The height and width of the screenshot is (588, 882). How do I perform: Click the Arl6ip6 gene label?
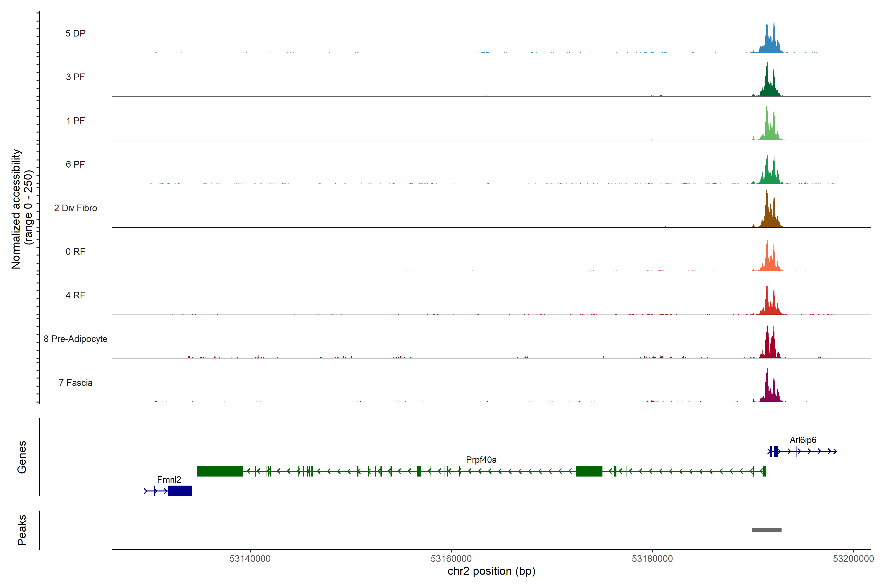[803, 440]
